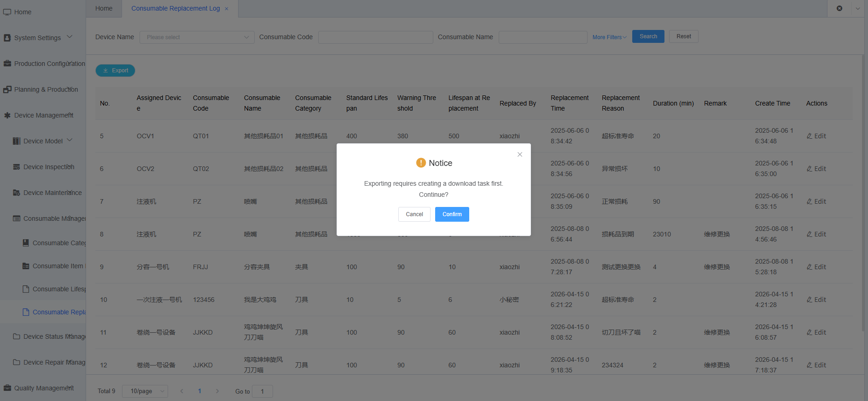
Task: Click the Device Inspection icon
Action: click(17, 167)
